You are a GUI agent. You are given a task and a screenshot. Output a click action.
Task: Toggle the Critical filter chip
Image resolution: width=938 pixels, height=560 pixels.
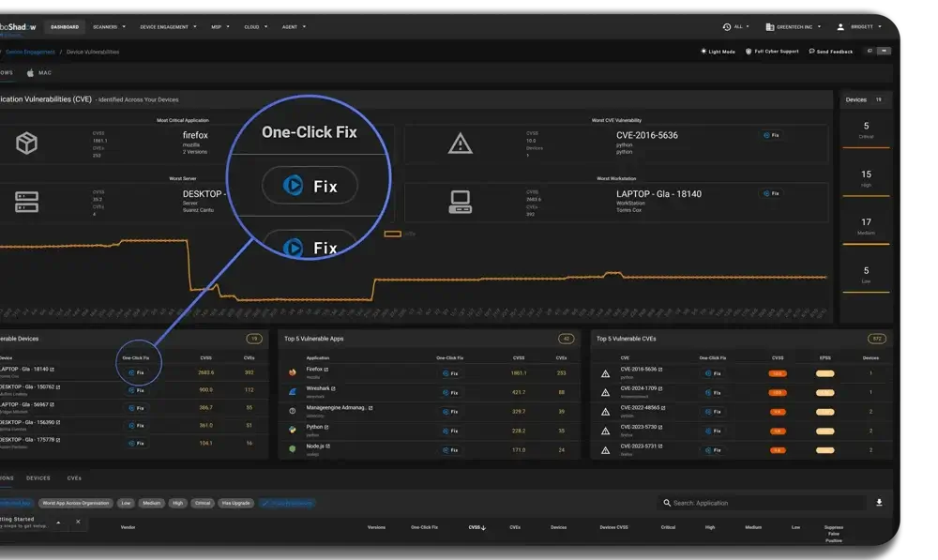click(203, 503)
